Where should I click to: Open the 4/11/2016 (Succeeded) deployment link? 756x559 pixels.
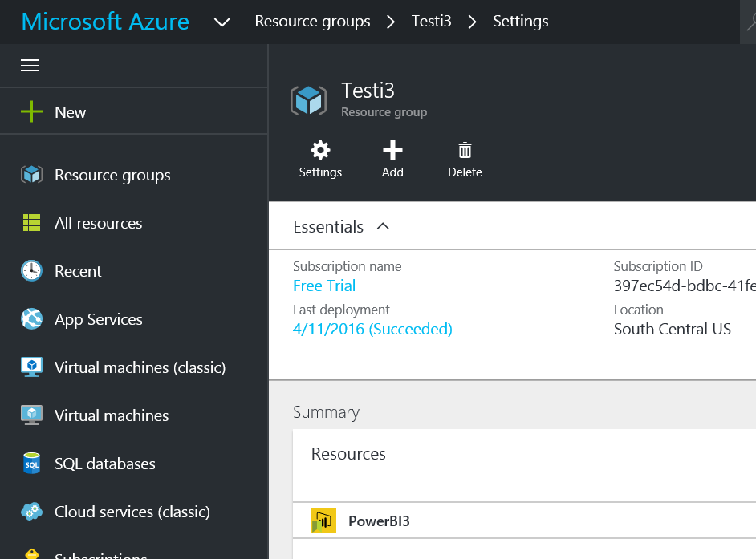point(372,329)
